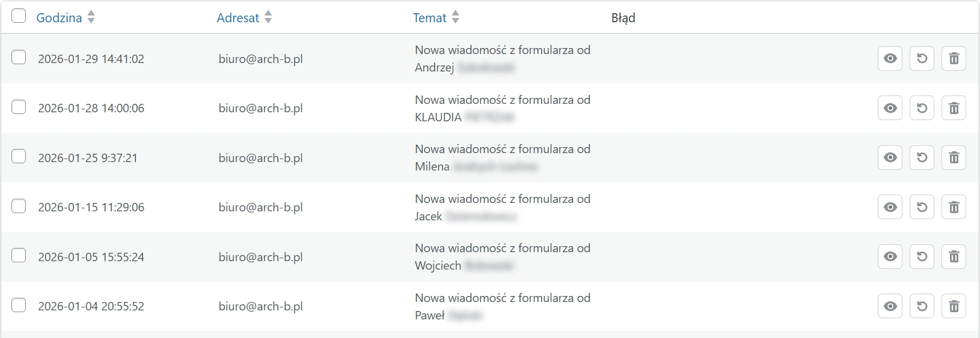Toggle the select-all checkbox in header
Image resolution: width=980 pixels, height=338 pixels.
tap(19, 16)
